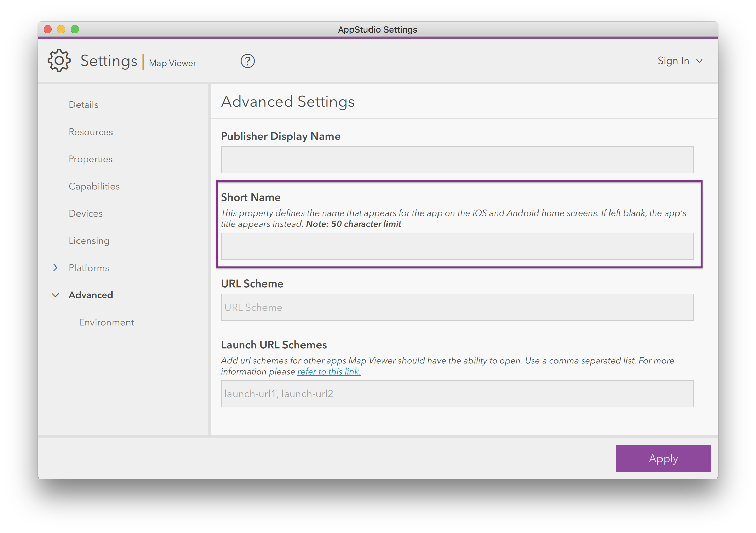Follow the 'refer to this link' hyperlink
The width and height of the screenshot is (756, 533).
tap(329, 372)
